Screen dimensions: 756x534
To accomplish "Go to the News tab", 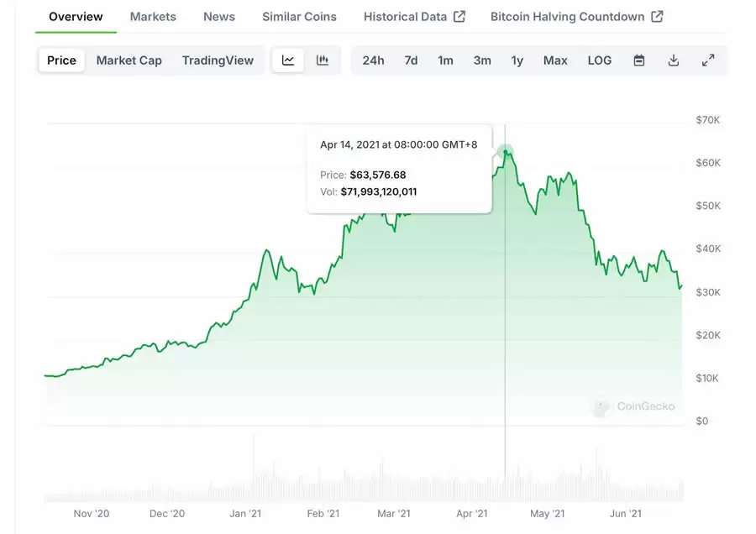I will point(219,17).
